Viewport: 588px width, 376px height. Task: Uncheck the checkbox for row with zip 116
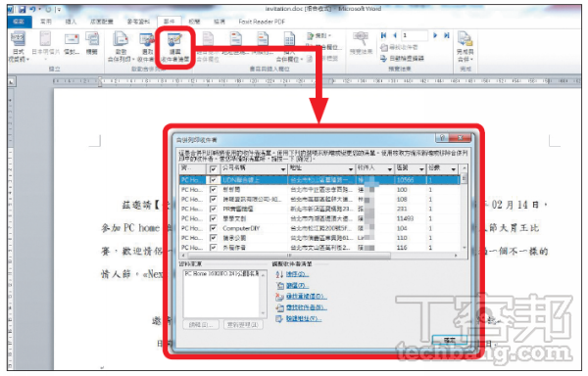[213, 248]
